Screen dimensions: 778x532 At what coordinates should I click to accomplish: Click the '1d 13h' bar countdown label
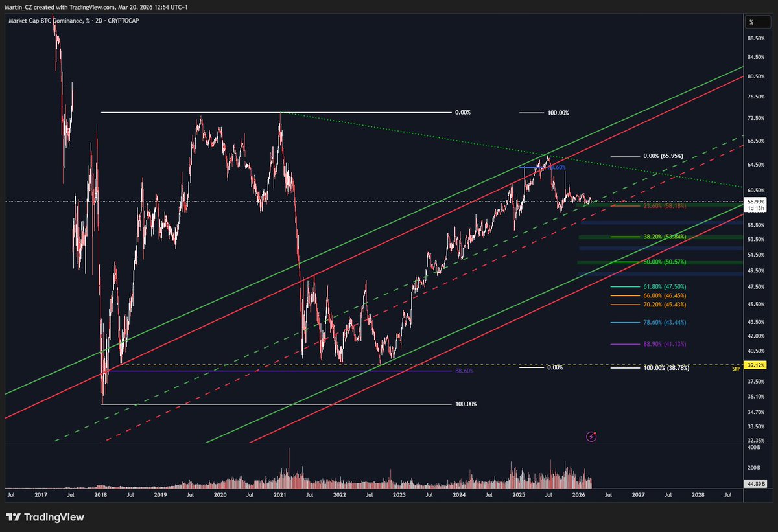(756, 208)
